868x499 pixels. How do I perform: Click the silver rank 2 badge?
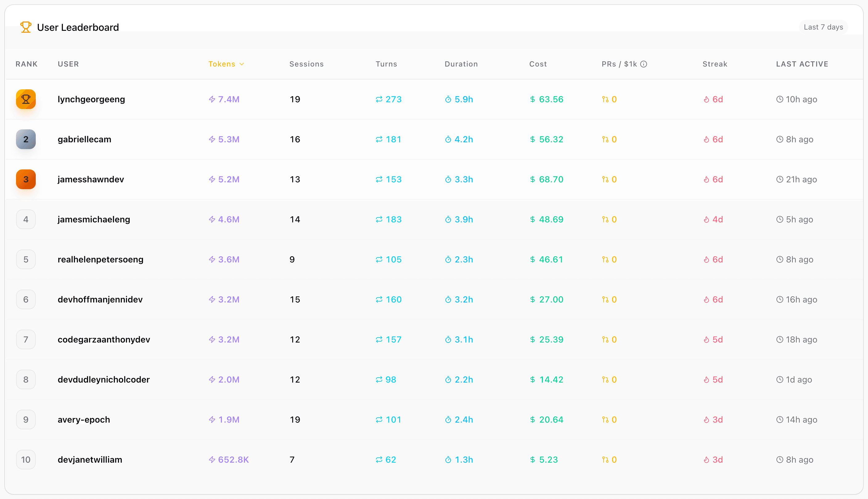26,139
